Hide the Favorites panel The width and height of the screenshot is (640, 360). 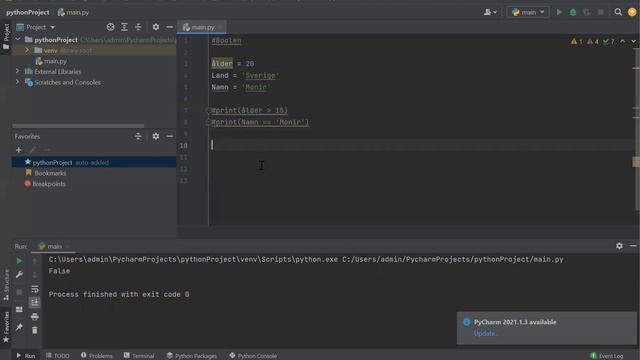click(169, 136)
